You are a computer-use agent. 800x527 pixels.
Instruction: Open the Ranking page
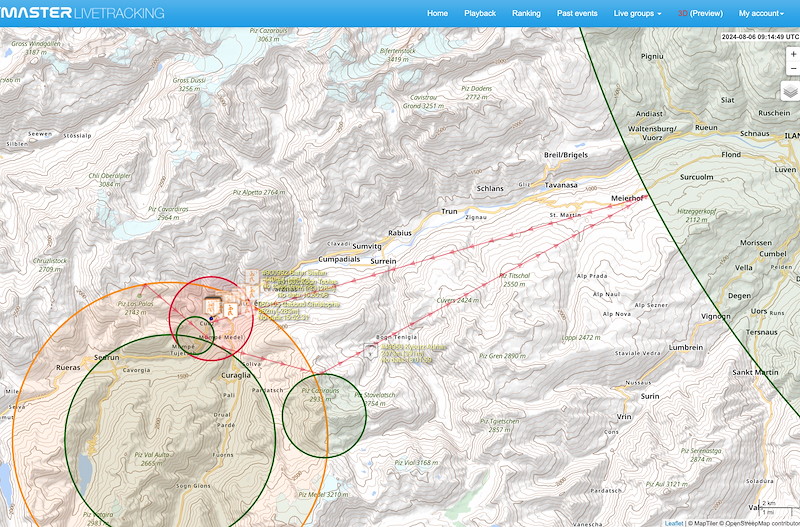[x=526, y=13]
